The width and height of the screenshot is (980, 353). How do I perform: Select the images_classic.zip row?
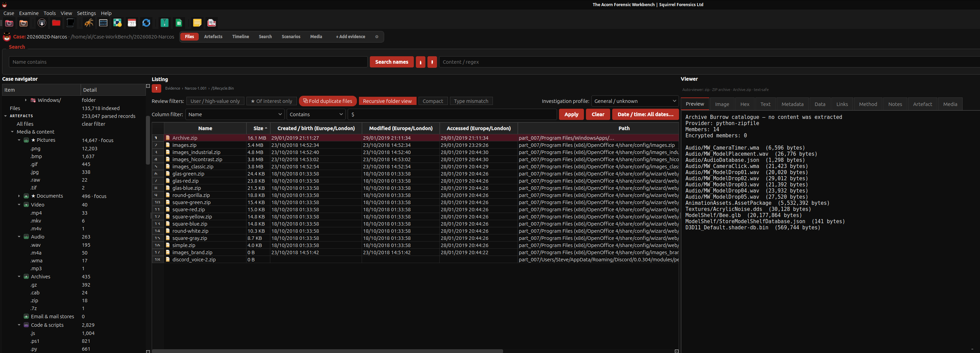(x=416, y=167)
